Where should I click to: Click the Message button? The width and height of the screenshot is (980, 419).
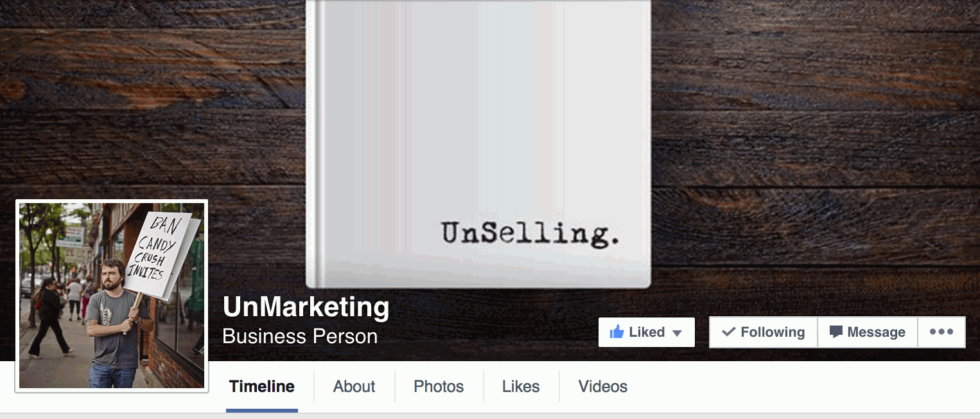tap(867, 332)
